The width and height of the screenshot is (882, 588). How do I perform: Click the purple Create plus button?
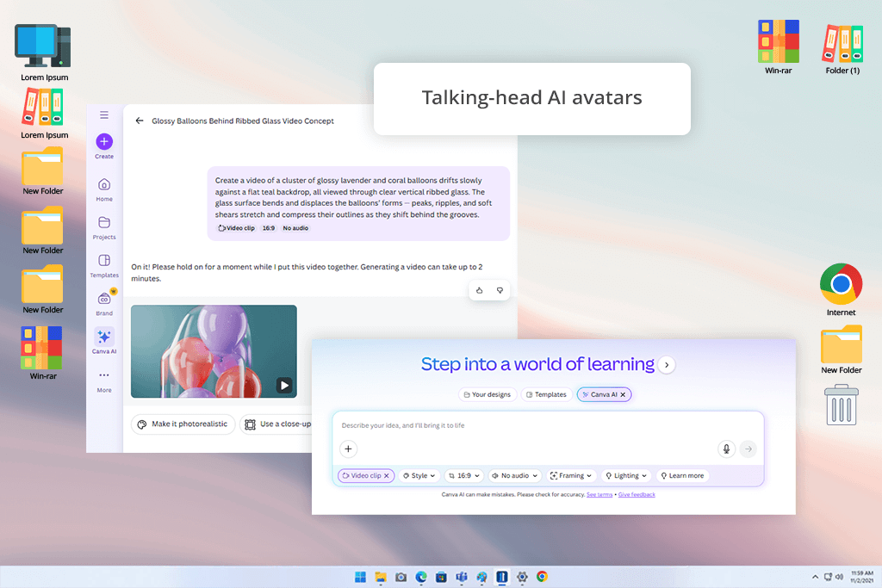point(104,142)
